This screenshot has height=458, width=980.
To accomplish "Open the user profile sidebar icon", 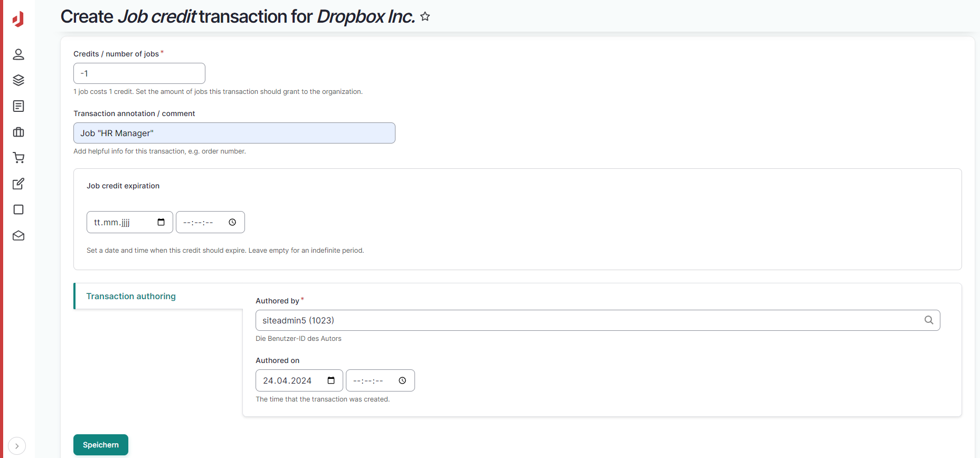I will (18, 54).
